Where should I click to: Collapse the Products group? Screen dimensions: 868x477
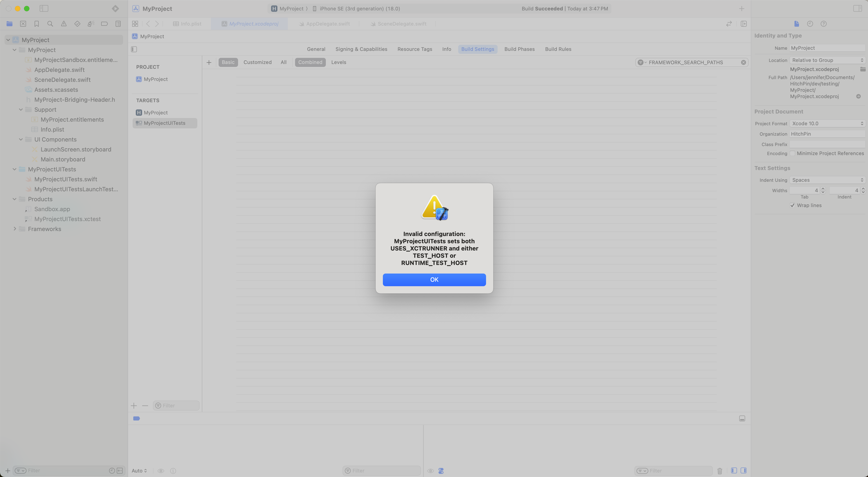click(14, 199)
